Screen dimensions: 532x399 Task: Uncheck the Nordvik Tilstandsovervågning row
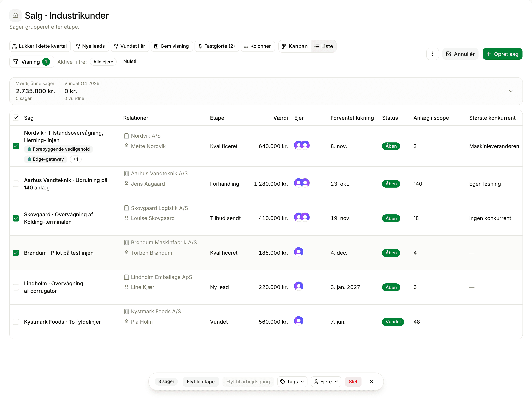16,146
